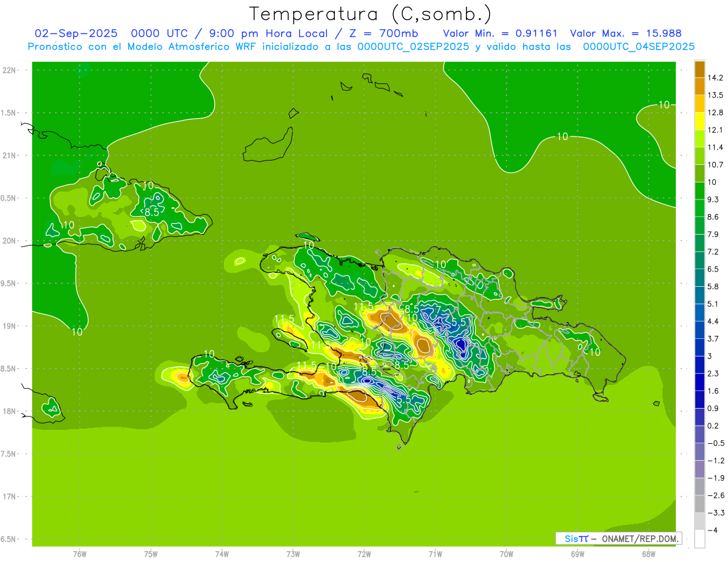The width and height of the screenshot is (728, 562).
Task: Click the -0.5 value on the color scale
Action: tap(716, 443)
